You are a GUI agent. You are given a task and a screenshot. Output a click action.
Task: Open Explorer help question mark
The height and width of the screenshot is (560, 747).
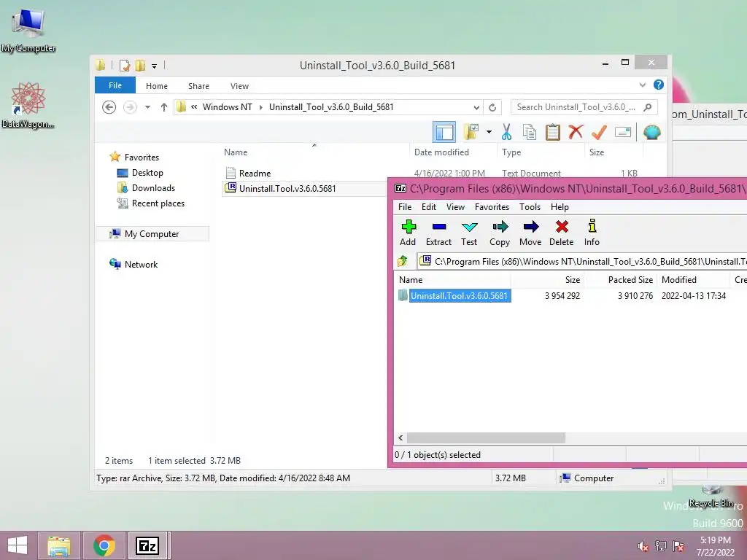pyautogui.click(x=659, y=85)
